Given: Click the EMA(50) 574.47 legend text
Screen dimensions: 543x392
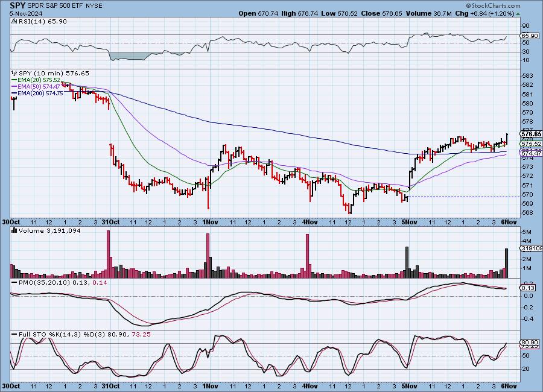Looking at the screenshot, I should point(39,87).
